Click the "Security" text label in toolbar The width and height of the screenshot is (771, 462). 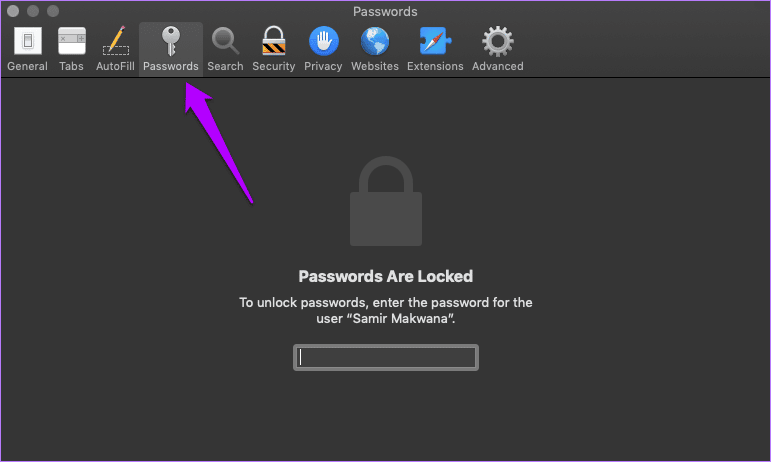click(273, 66)
